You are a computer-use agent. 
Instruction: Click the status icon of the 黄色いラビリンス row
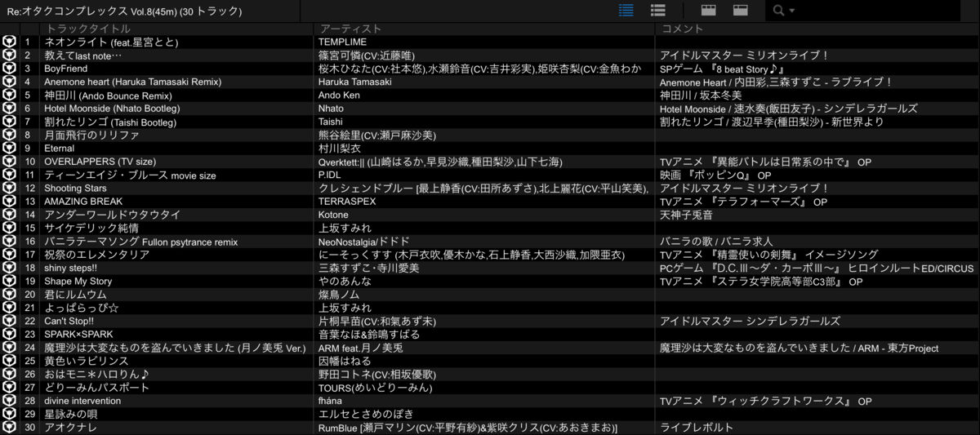coord(9,361)
